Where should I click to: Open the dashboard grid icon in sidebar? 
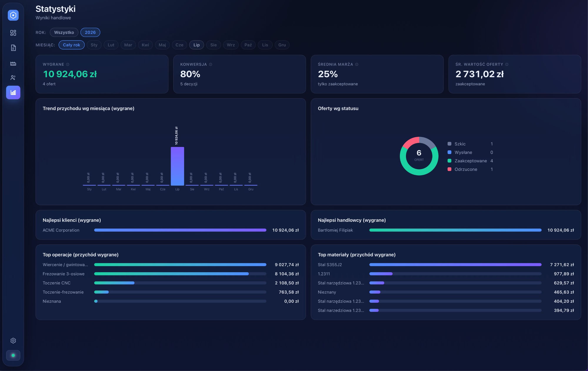[x=13, y=33]
